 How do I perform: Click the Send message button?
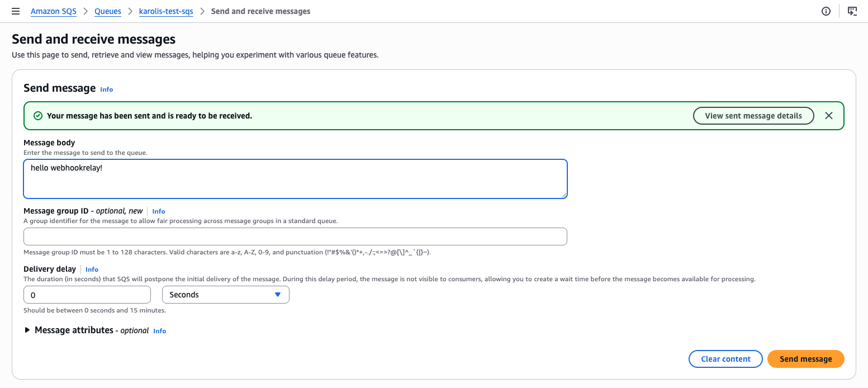click(x=805, y=359)
